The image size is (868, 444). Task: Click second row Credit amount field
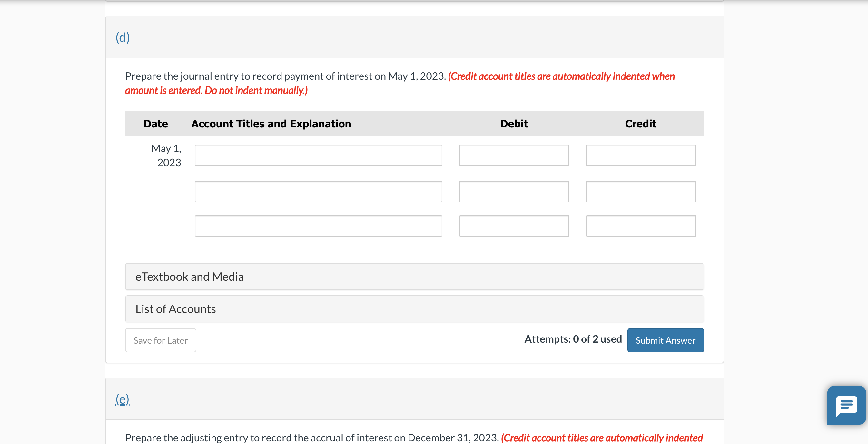[641, 191]
